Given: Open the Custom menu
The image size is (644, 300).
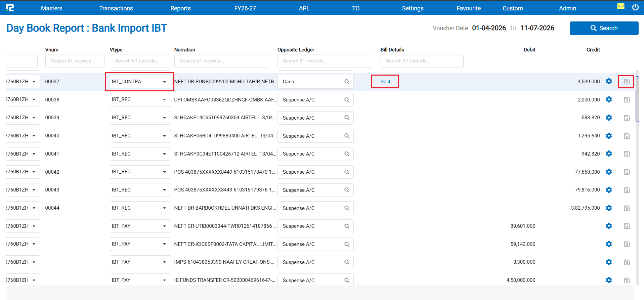Looking at the screenshot, I should 513,8.
